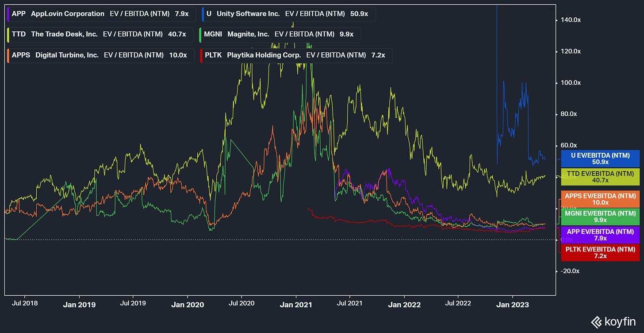Click the 7.9x value in AppLovin legend
Screen dimensions: 644x333
(181, 14)
